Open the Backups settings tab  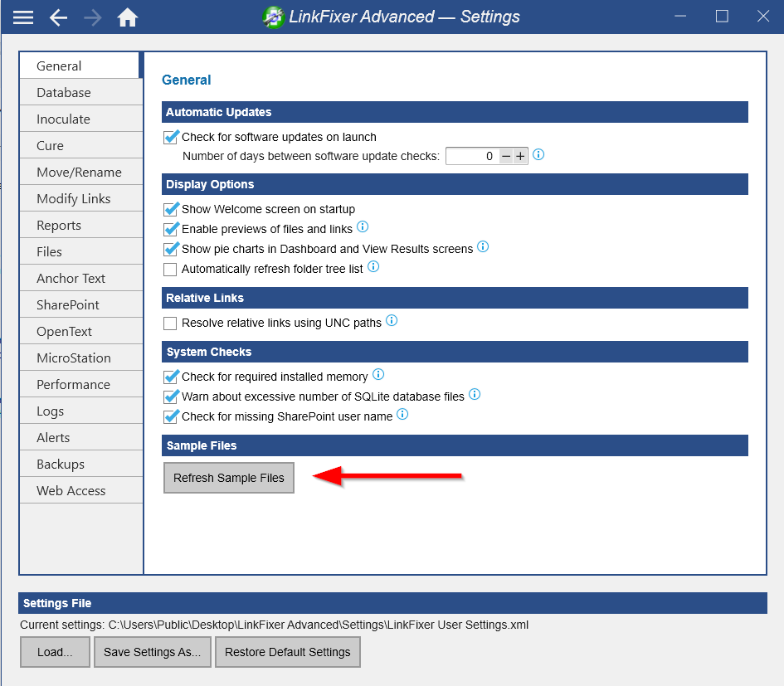click(81, 464)
